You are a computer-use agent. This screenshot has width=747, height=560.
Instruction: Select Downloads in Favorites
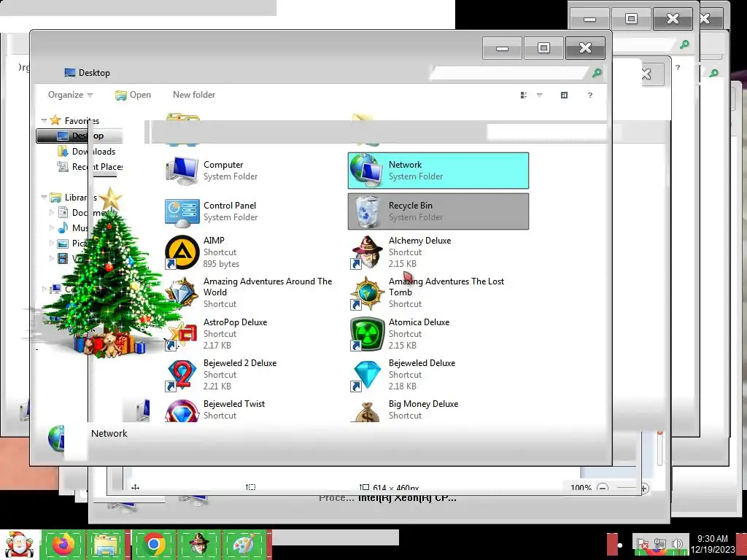coord(86,152)
